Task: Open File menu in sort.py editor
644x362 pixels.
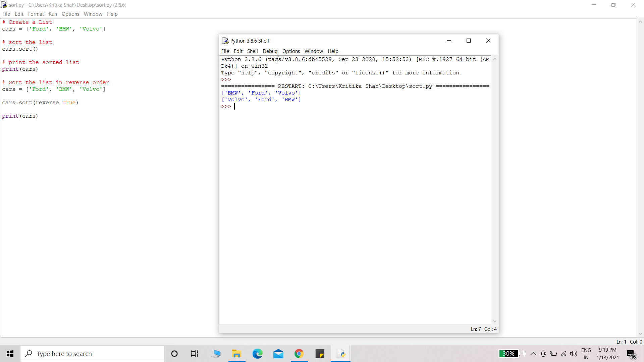Action: click(x=6, y=14)
